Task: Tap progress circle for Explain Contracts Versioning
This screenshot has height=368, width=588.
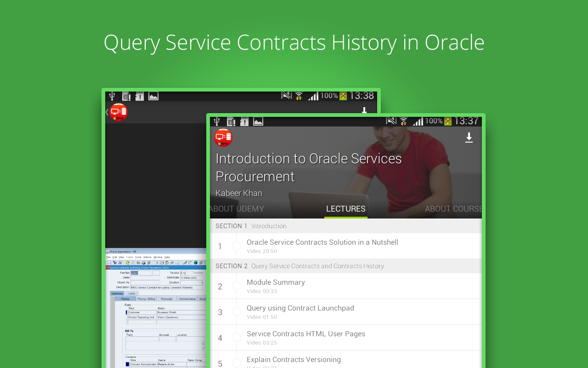Action: click(x=237, y=363)
